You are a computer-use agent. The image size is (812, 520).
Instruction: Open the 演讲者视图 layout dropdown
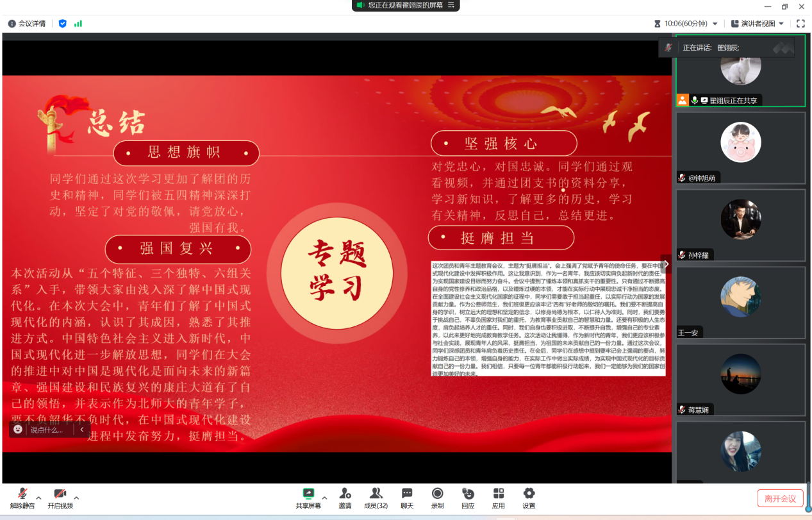click(758, 24)
